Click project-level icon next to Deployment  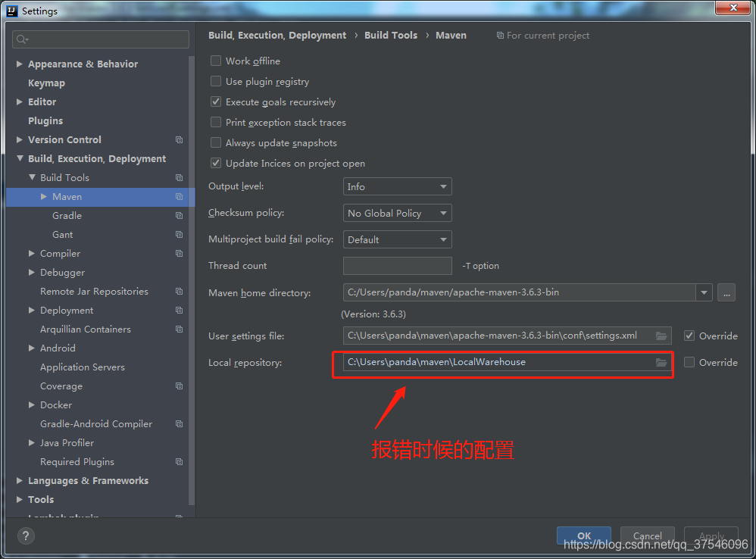coord(180,311)
